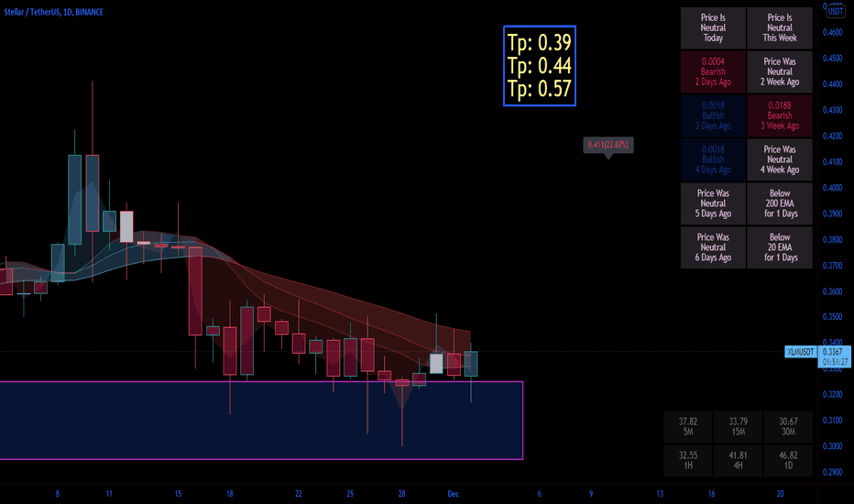Click the 0.3500 price axis label
Screen dimensions: 854x504
(x=832, y=316)
